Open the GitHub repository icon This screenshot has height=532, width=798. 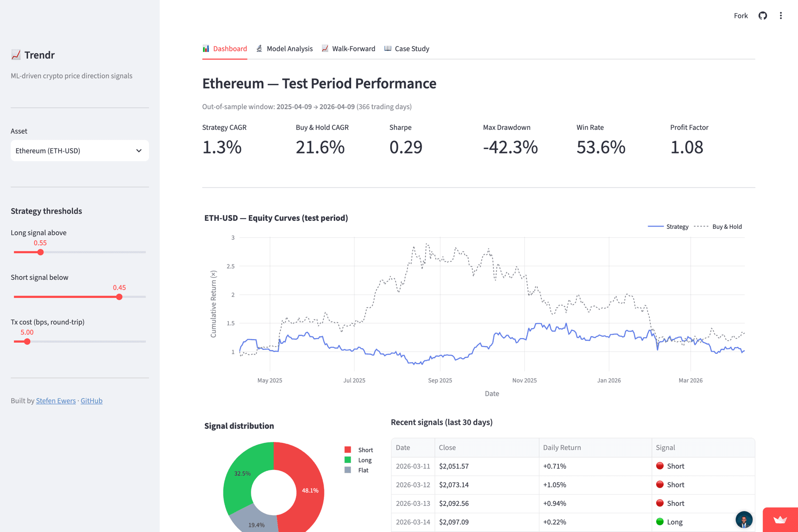pos(763,16)
